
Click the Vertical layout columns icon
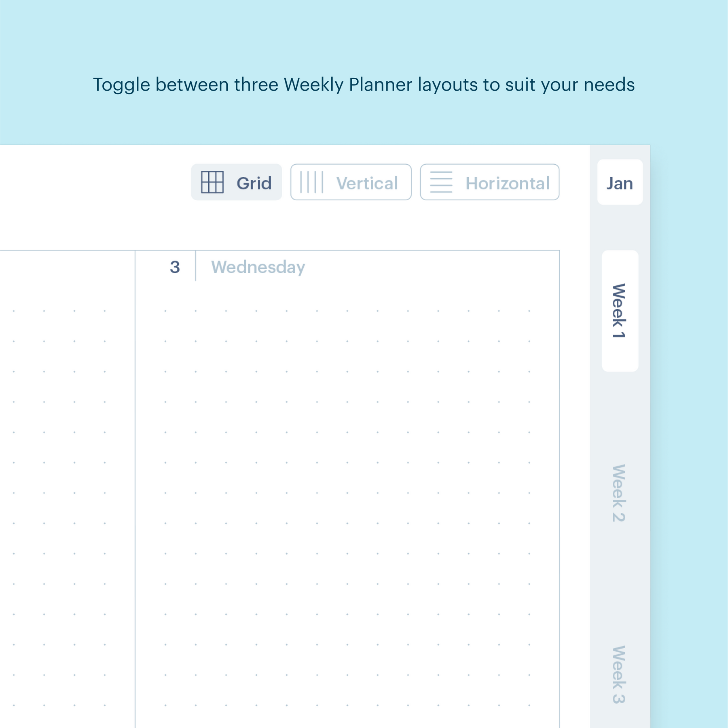pos(311,182)
